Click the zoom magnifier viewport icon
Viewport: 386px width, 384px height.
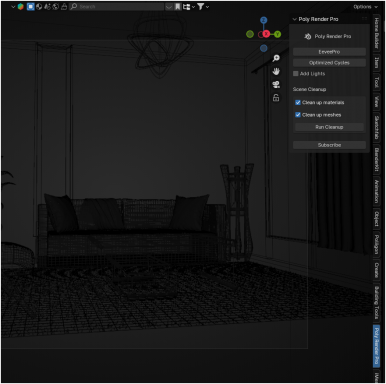click(x=276, y=58)
